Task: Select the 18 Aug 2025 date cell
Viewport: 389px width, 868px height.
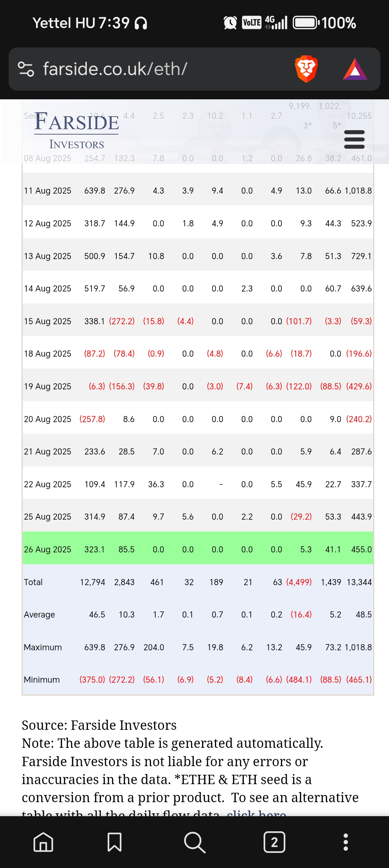Action: 48,354
